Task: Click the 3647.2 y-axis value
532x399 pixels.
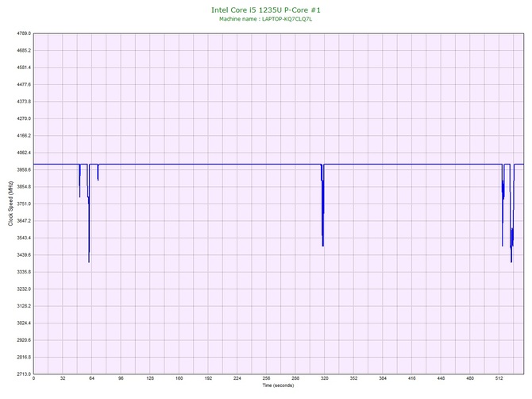Action: pyautogui.click(x=24, y=221)
